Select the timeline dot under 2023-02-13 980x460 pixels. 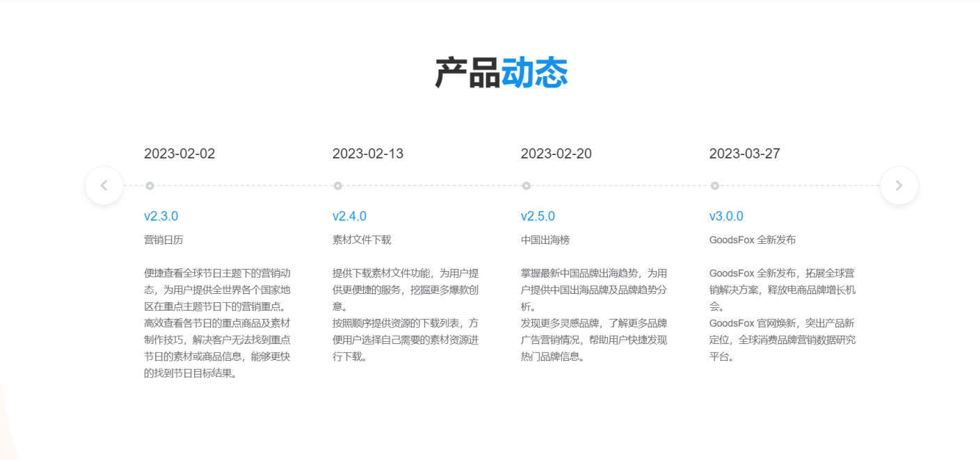pos(338,186)
